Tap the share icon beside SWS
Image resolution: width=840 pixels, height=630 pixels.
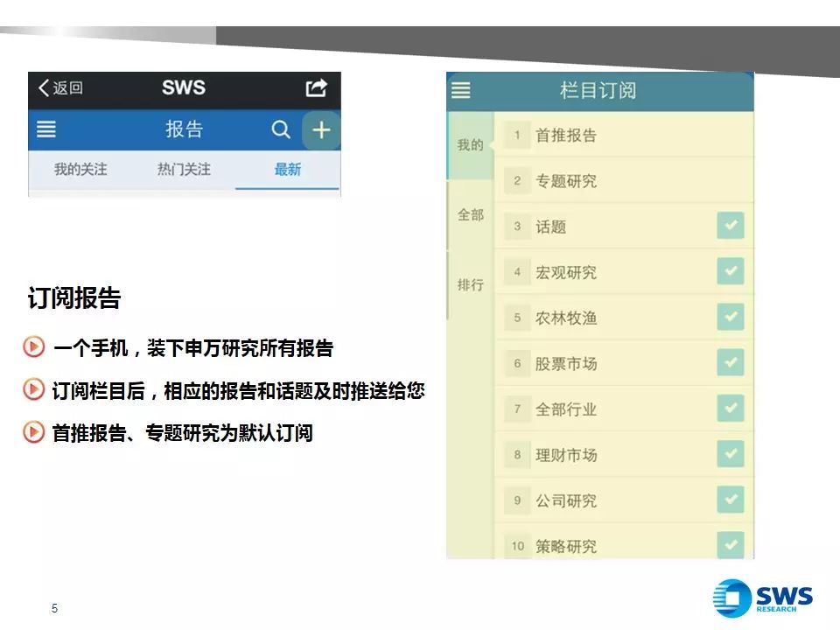316,87
